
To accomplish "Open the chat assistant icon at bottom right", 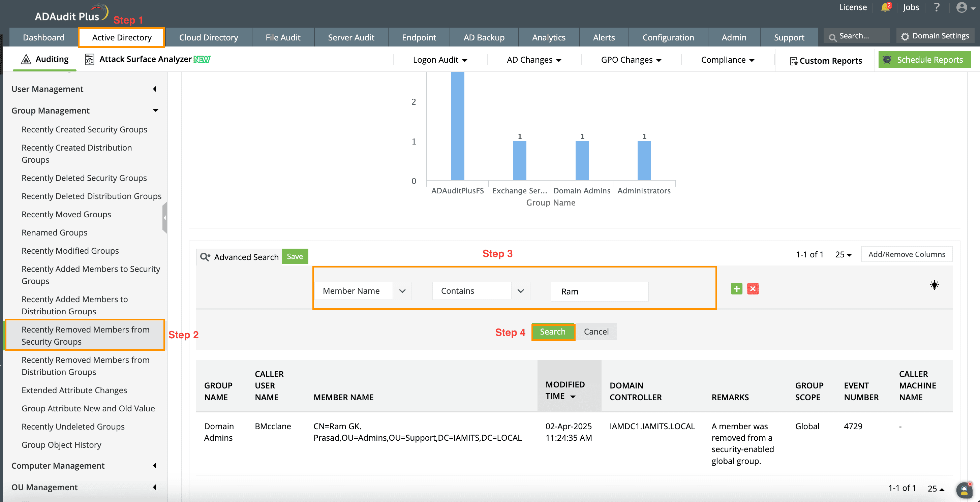I will [964, 490].
